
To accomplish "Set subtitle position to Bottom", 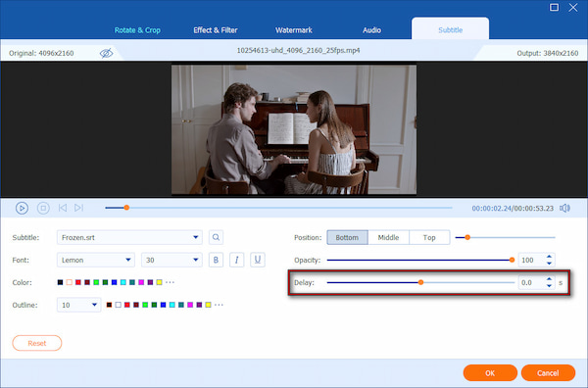I will [x=347, y=237].
